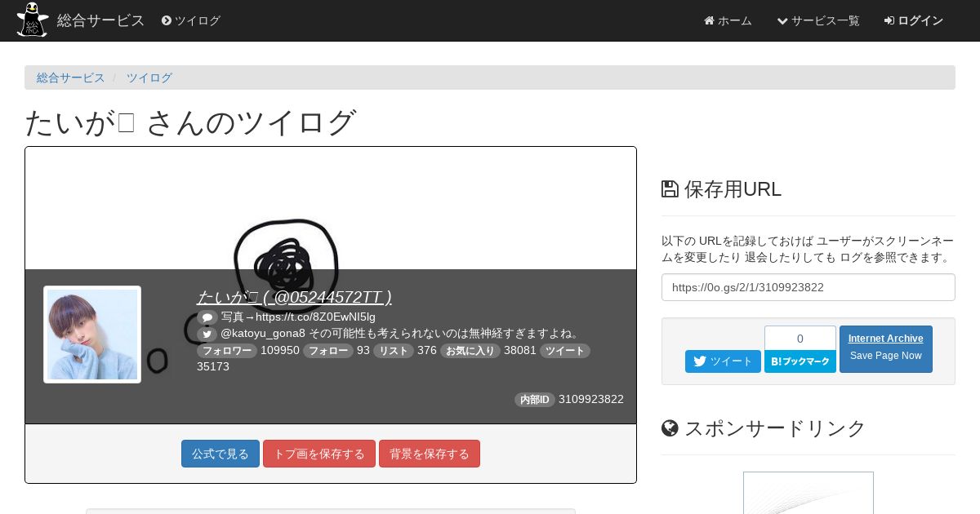This screenshot has height=514, width=980.
Task: Click the penguin logo in navbar
Action: pyautogui.click(x=33, y=20)
